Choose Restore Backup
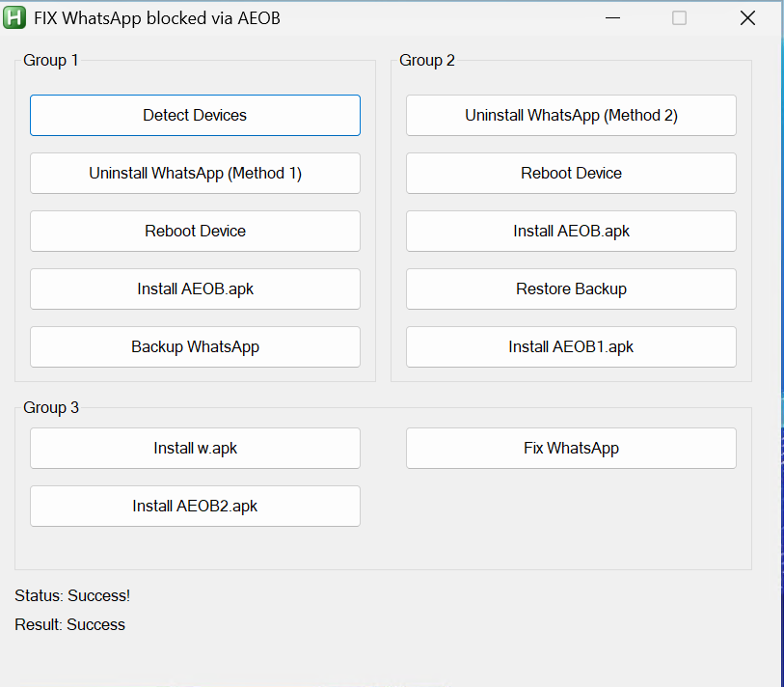Viewport: 784px width, 687px height. click(571, 289)
